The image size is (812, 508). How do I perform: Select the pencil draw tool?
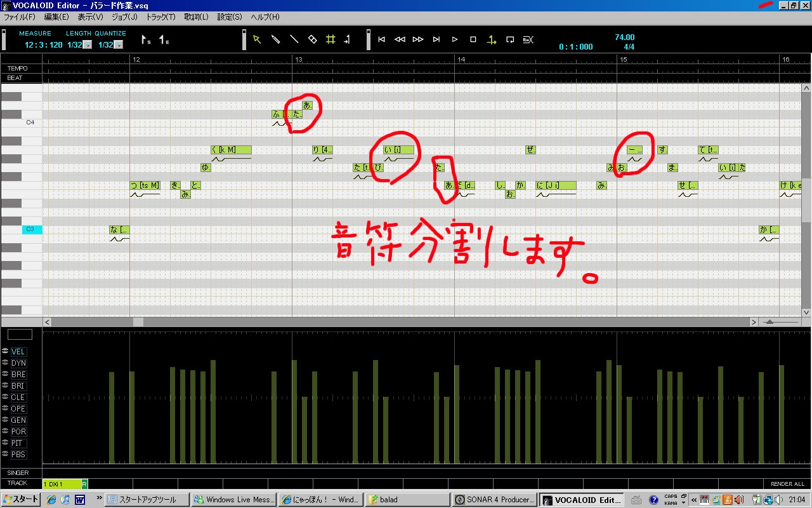275,39
